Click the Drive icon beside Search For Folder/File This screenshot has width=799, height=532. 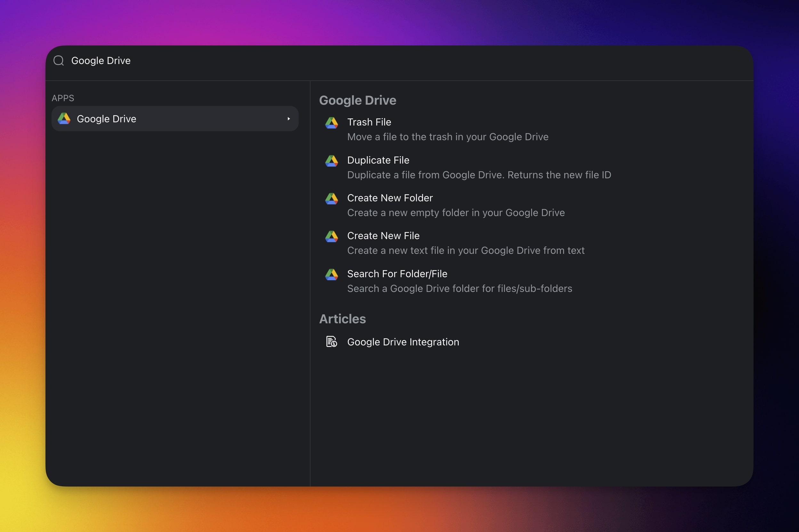click(x=331, y=274)
